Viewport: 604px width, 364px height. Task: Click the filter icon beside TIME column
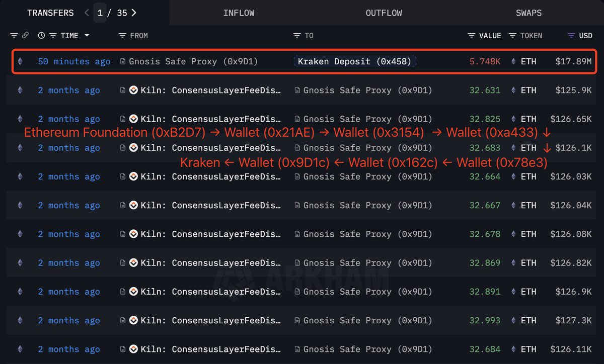point(52,35)
